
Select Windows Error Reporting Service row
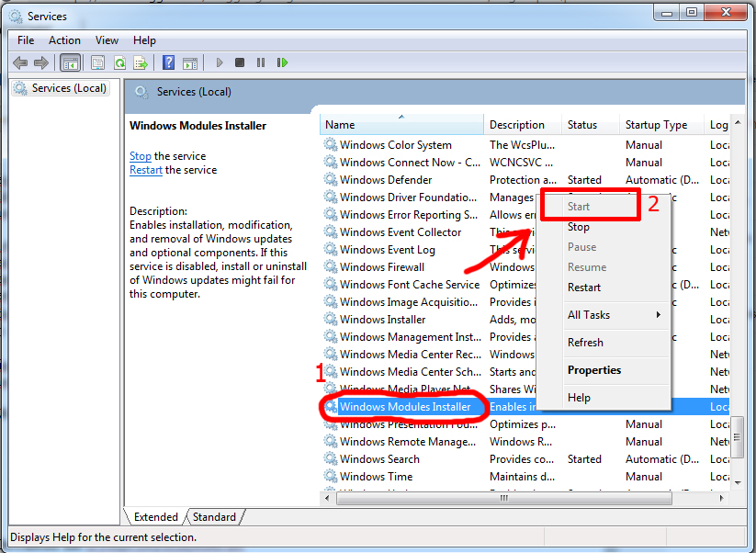(x=526, y=215)
